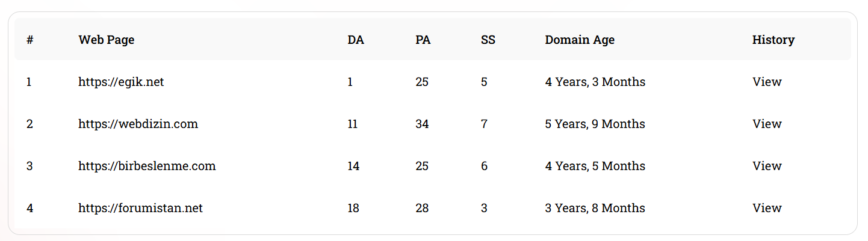Click the History column header
This screenshot has height=241, width=868.
tap(773, 40)
